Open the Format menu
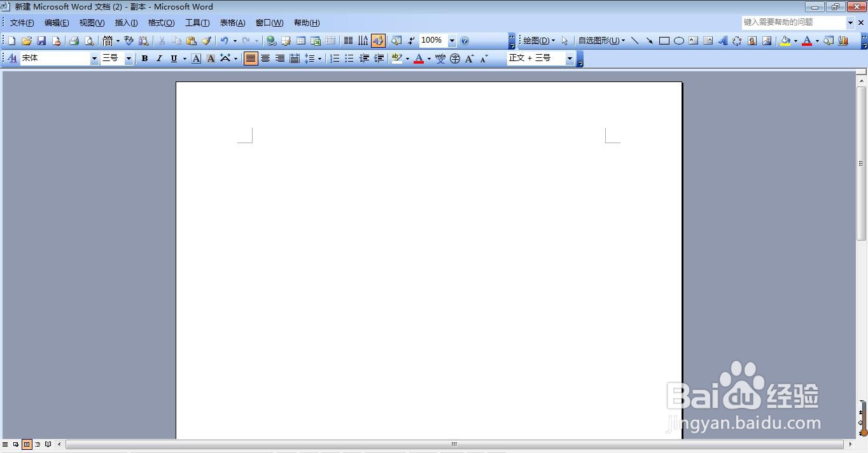 (x=161, y=23)
